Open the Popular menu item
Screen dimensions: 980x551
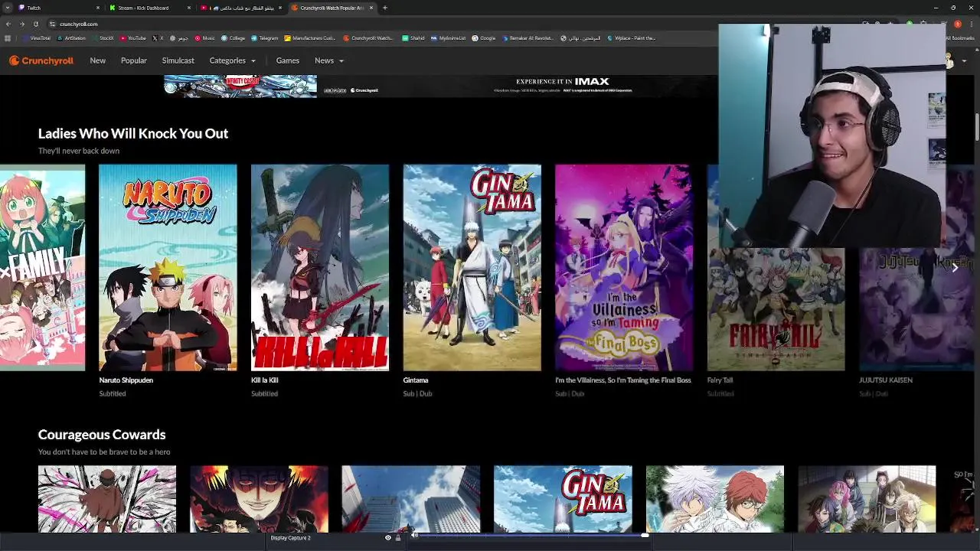tap(134, 60)
